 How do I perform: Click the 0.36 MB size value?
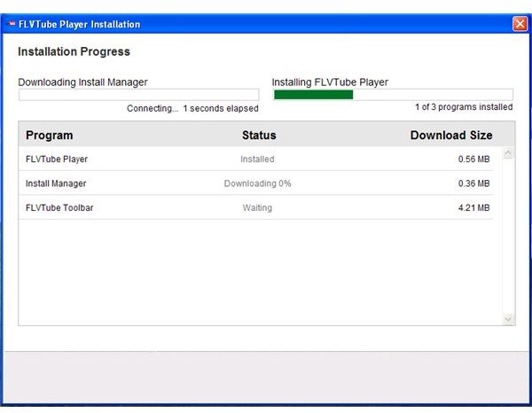pos(474,183)
